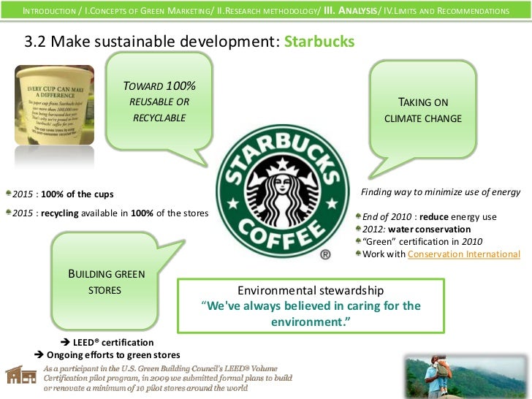Click 'IV.Limits and Recommendations' header section
This screenshot has height=399, width=532.
pos(446,11)
